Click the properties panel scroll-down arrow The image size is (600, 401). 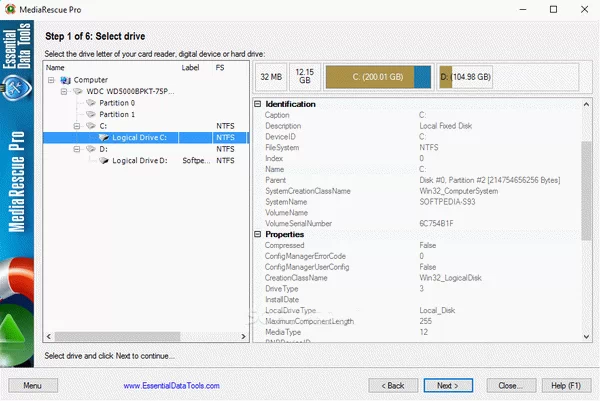point(586,337)
